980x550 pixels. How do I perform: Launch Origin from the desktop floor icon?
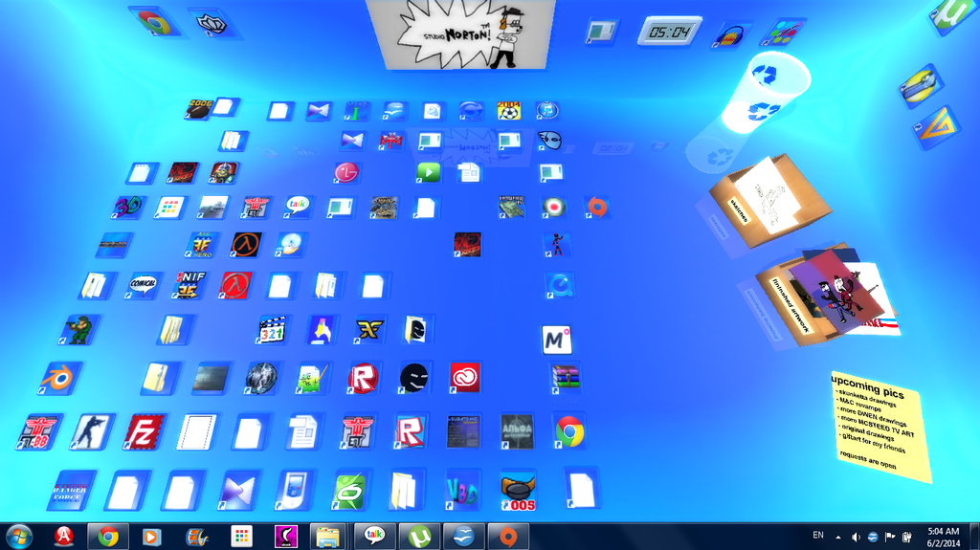596,207
